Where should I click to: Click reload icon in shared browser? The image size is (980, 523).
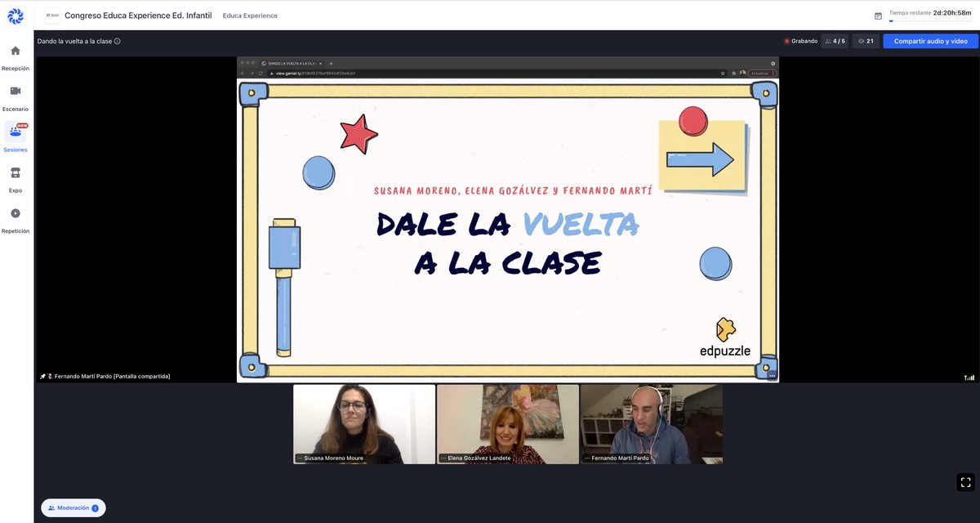261,73
